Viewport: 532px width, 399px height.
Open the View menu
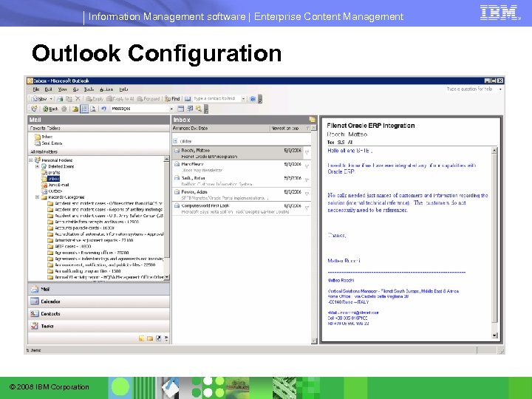[x=62, y=89]
